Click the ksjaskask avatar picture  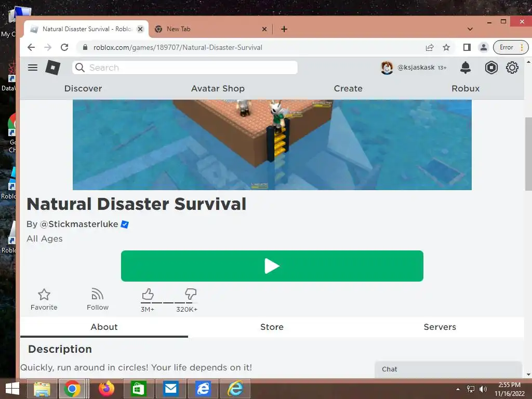pos(387,68)
